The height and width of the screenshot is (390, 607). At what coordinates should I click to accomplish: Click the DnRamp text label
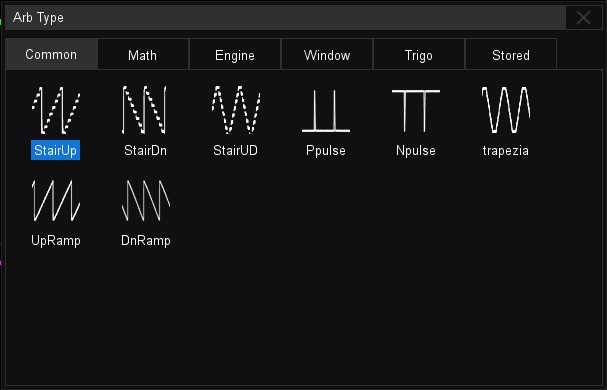point(146,241)
